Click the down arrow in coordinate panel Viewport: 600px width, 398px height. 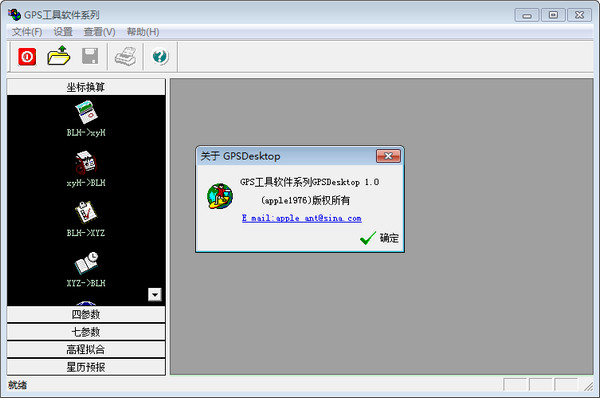[x=155, y=294]
